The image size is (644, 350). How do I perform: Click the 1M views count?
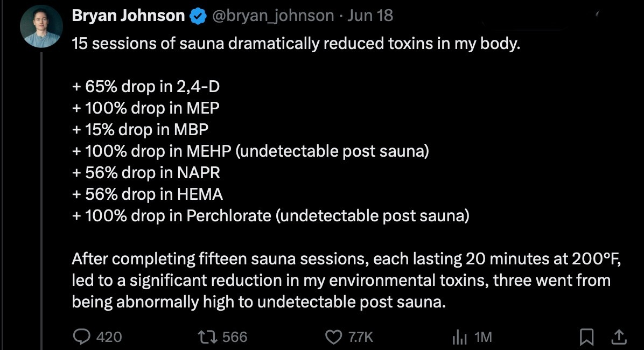482,337
